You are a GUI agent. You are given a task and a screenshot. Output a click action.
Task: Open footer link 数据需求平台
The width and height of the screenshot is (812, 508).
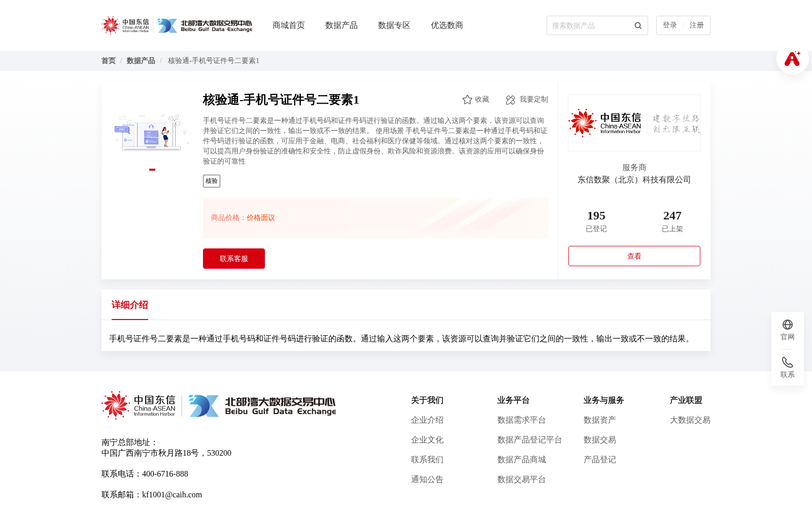(522, 420)
